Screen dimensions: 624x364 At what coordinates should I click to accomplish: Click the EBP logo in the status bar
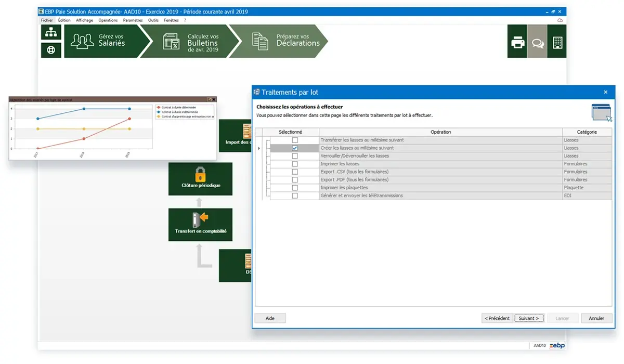click(557, 345)
